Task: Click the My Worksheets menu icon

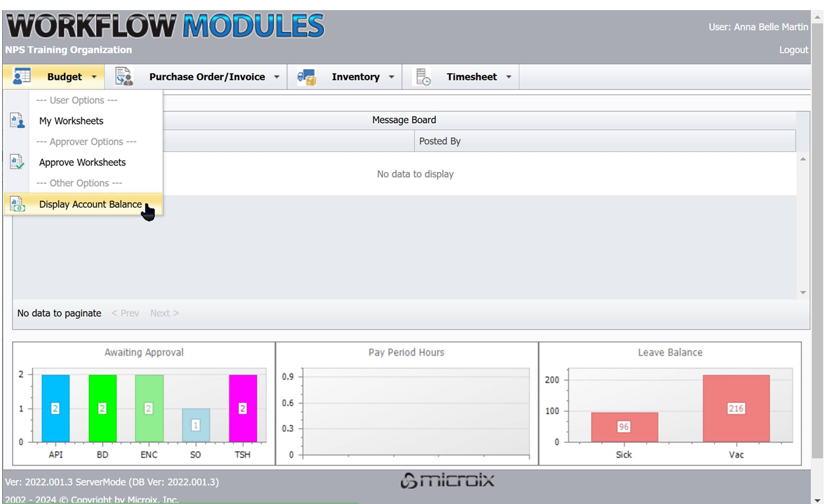Action: 17,121
